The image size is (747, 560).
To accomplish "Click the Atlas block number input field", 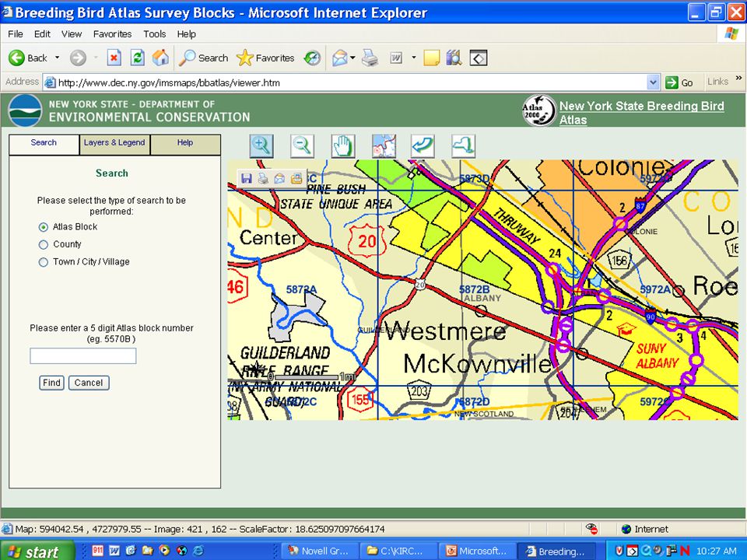I will pyautogui.click(x=83, y=355).
